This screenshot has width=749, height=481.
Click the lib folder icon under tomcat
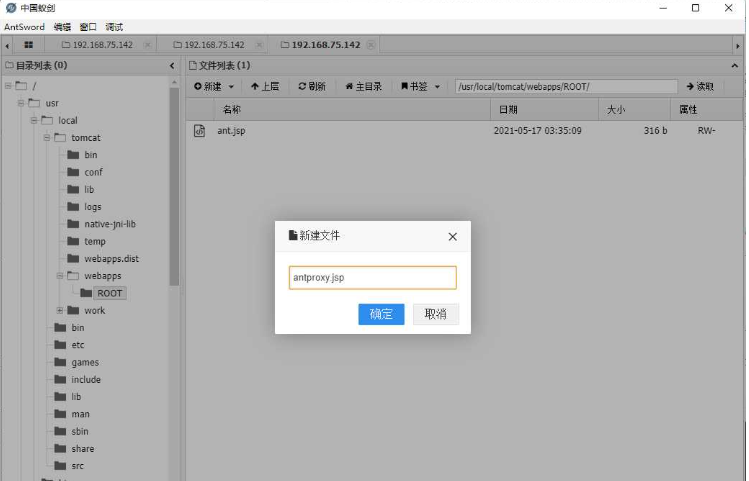[x=73, y=189]
